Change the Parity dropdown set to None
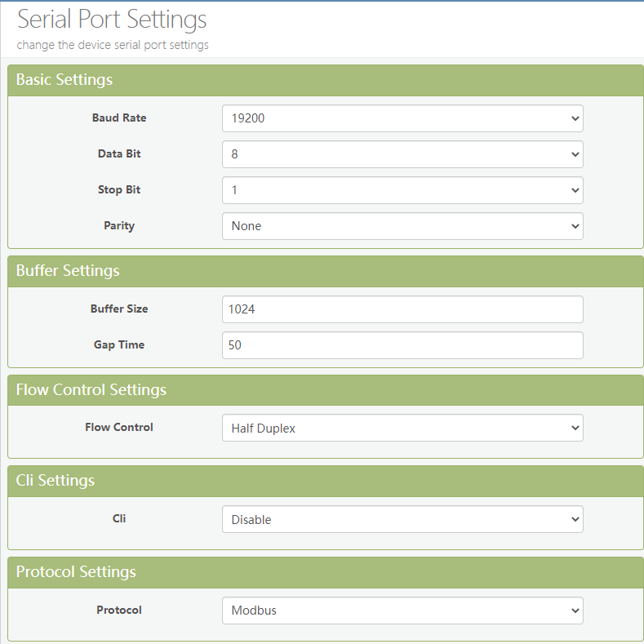 coord(402,226)
